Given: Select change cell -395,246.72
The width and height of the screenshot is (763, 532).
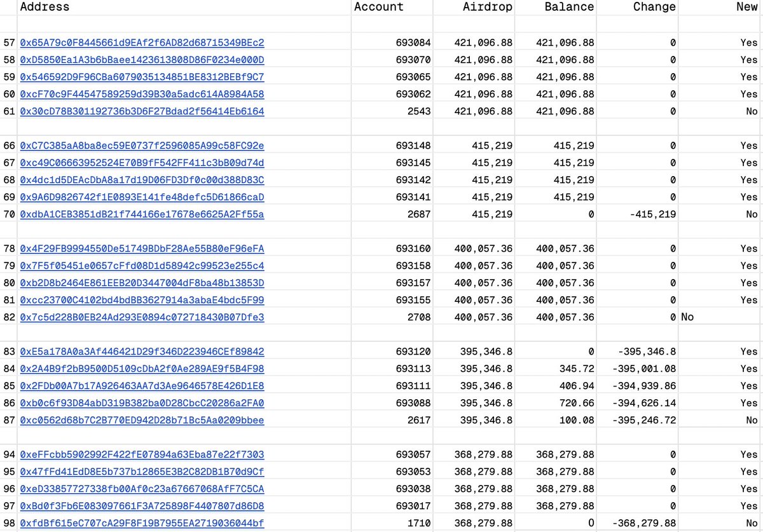Looking at the screenshot, I should point(643,420).
